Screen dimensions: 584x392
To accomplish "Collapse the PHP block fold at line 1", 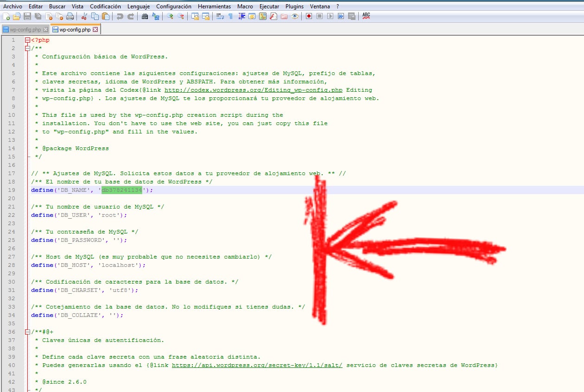I will coord(27,40).
